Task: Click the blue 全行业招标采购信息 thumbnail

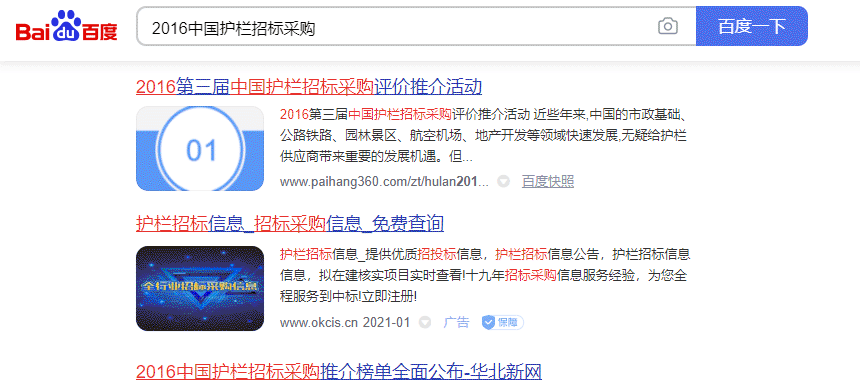Action: [x=200, y=288]
